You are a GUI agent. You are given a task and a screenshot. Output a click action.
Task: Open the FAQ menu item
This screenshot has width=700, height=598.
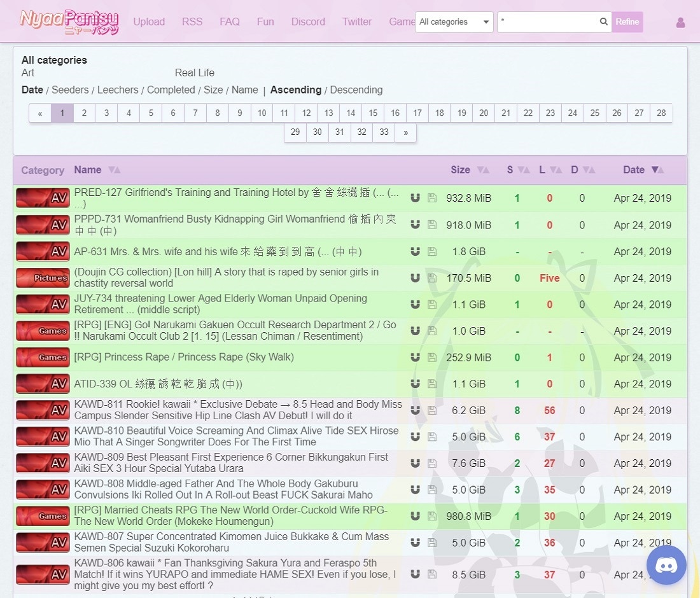pyautogui.click(x=230, y=22)
